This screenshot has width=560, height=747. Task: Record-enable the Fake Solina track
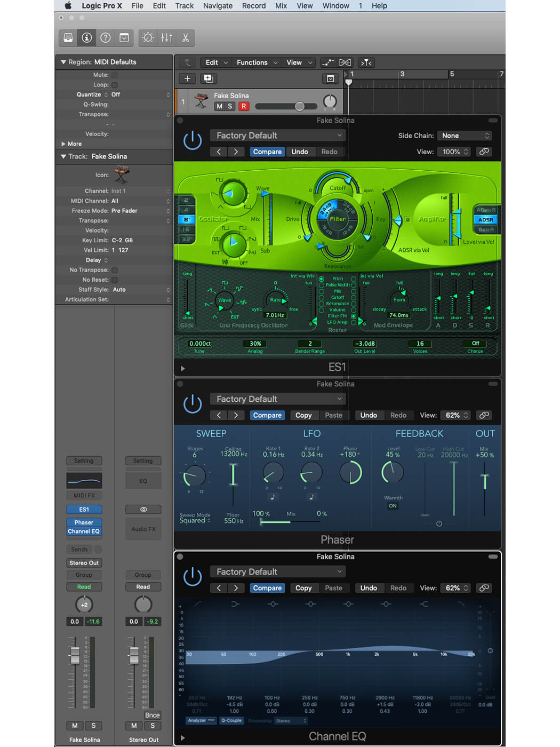pyautogui.click(x=244, y=106)
